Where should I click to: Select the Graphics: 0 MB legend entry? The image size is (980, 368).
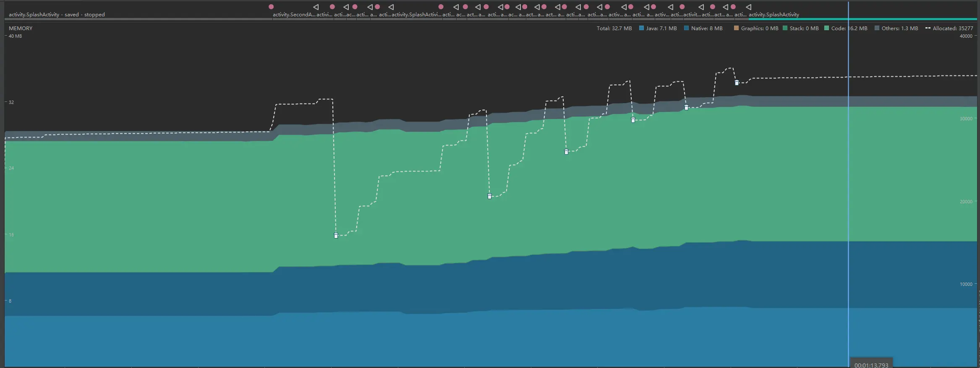pos(756,28)
